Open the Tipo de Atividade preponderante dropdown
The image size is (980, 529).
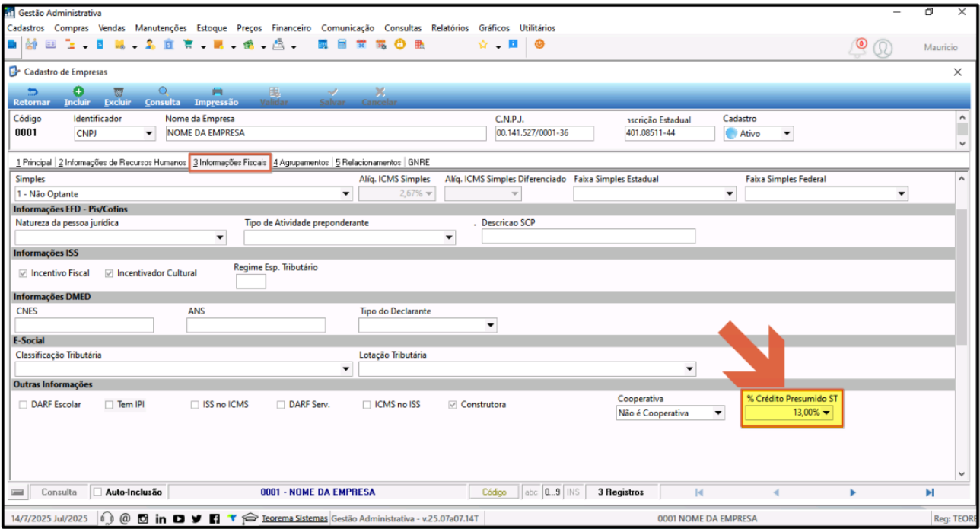tap(449, 237)
